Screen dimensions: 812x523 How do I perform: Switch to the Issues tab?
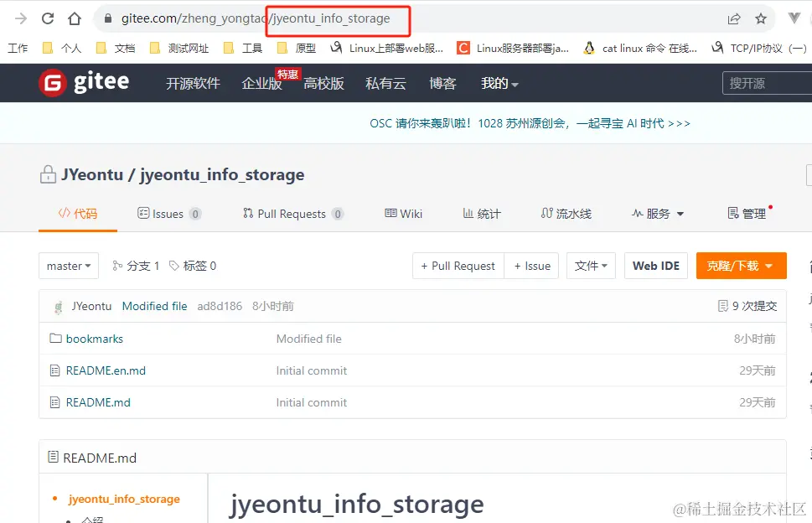169,214
